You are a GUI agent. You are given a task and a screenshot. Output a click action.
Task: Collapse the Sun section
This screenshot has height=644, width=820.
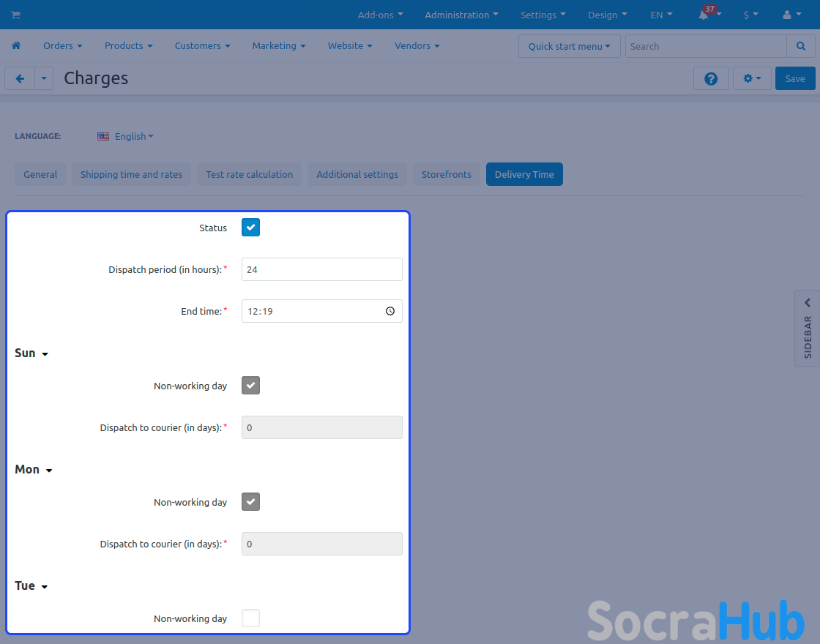(31, 353)
